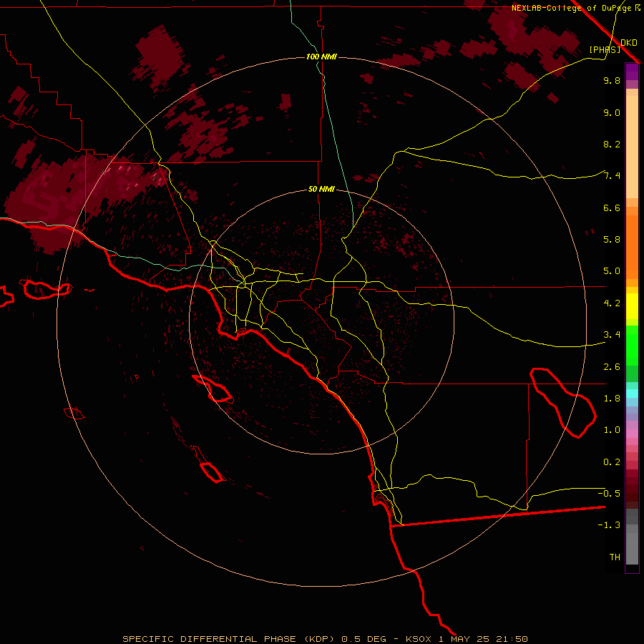
Task: Pick the yellow segment of the color bar
Action: click(x=632, y=306)
